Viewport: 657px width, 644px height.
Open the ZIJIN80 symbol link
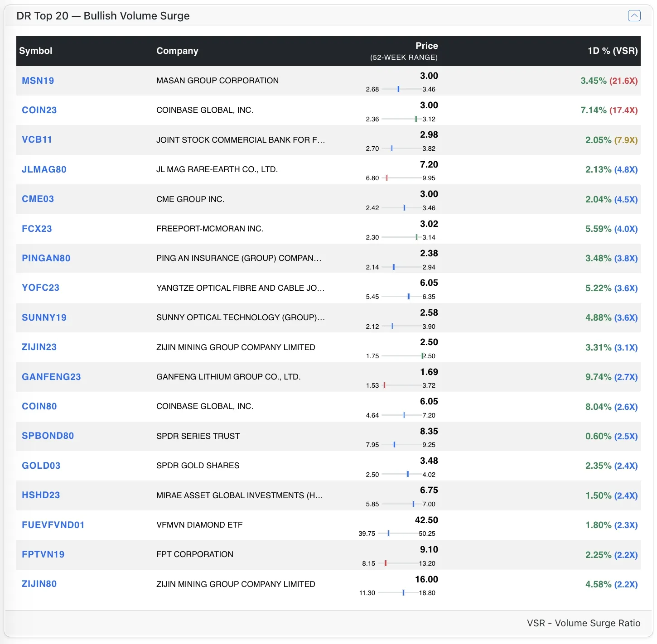coord(39,584)
